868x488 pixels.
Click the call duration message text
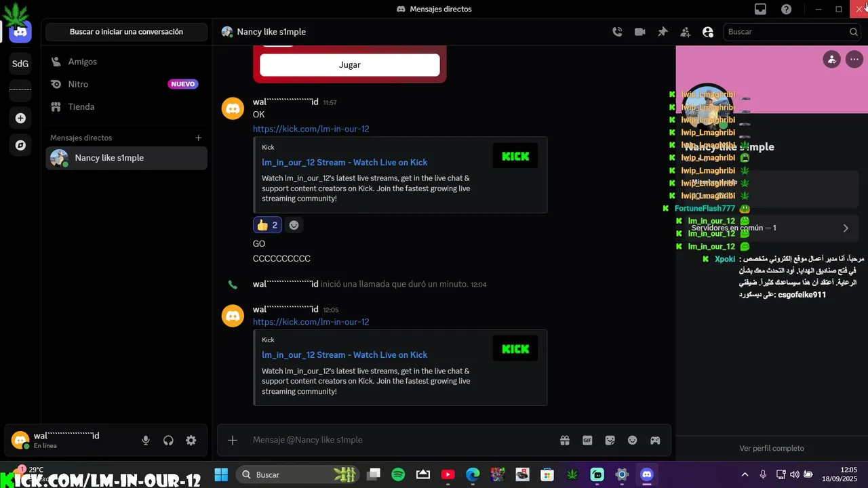[394, 284]
